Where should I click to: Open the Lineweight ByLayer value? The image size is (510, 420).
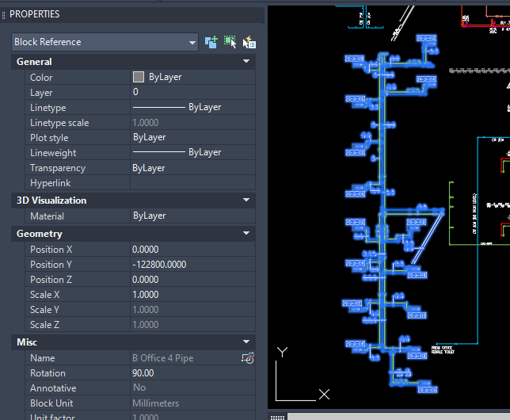click(x=192, y=152)
